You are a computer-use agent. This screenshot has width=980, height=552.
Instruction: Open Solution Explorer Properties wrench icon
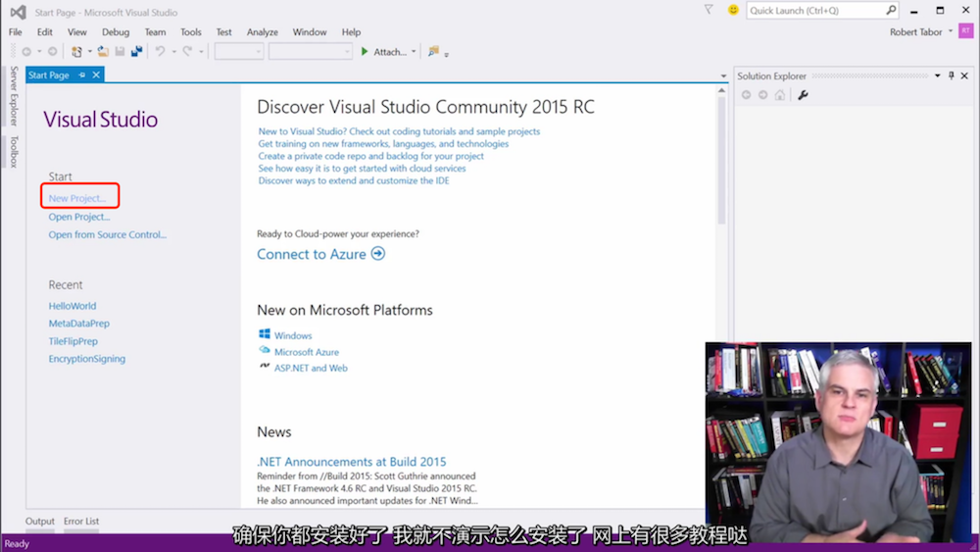point(804,95)
